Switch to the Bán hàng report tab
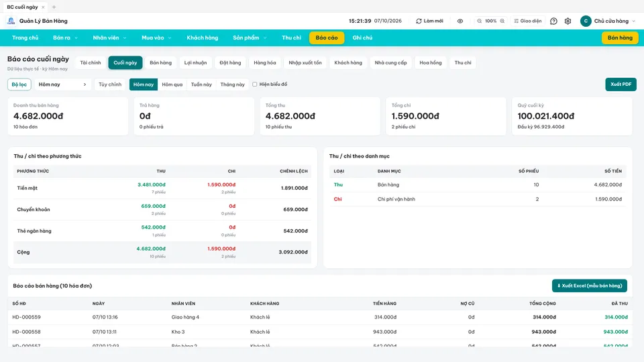644x362 pixels. [160, 63]
